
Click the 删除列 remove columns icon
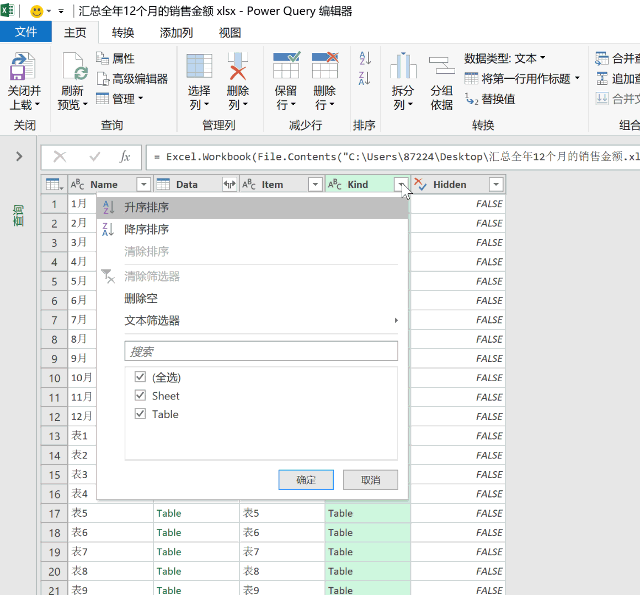(x=238, y=66)
